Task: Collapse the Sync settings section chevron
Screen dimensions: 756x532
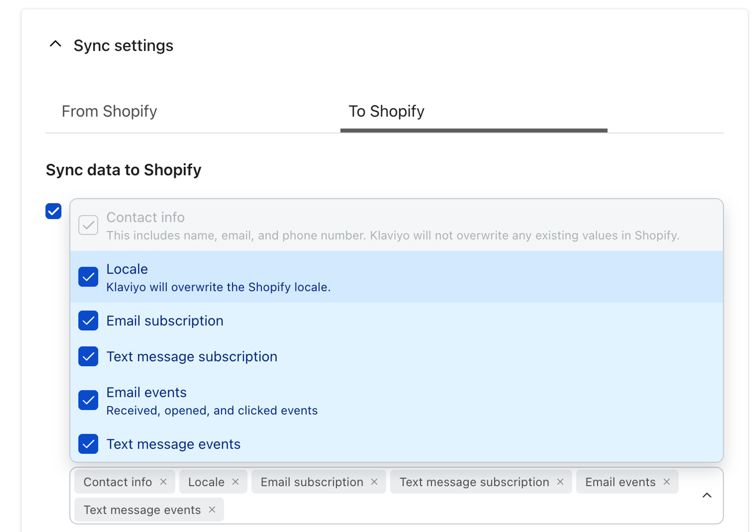Action: click(x=55, y=44)
